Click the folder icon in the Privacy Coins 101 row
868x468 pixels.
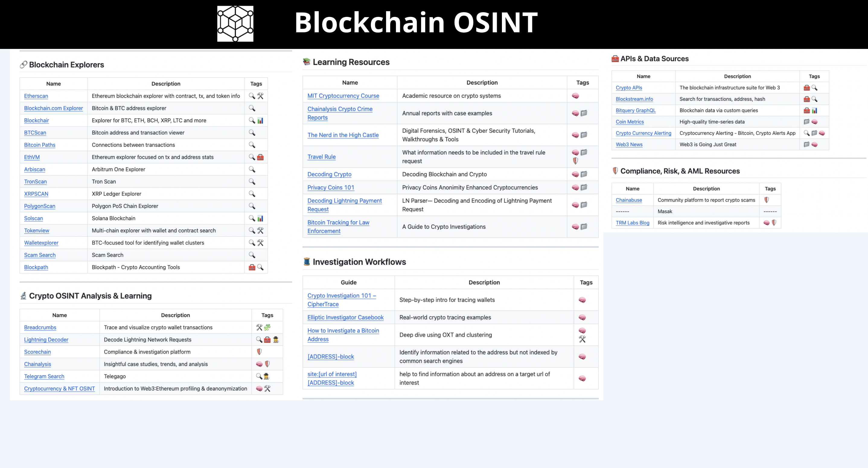click(584, 188)
